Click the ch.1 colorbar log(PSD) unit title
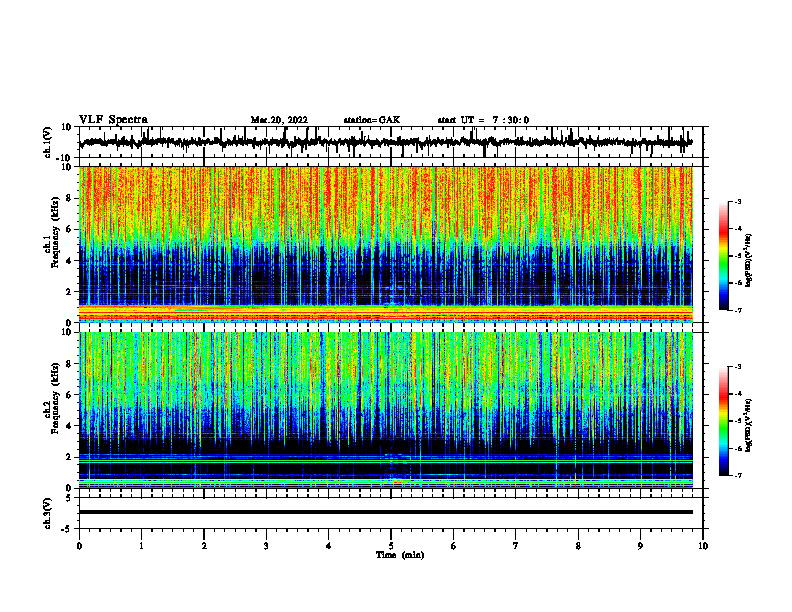The width and height of the screenshot is (792, 612). tap(749, 261)
